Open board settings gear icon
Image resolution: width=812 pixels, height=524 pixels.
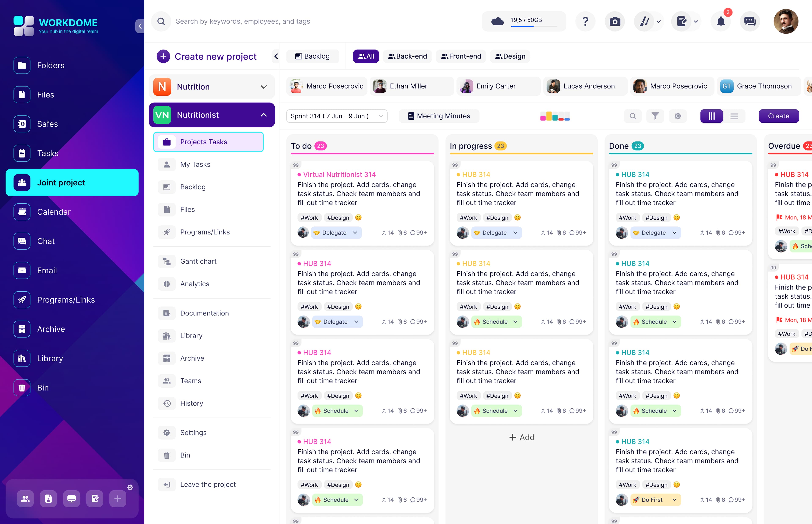pos(678,116)
